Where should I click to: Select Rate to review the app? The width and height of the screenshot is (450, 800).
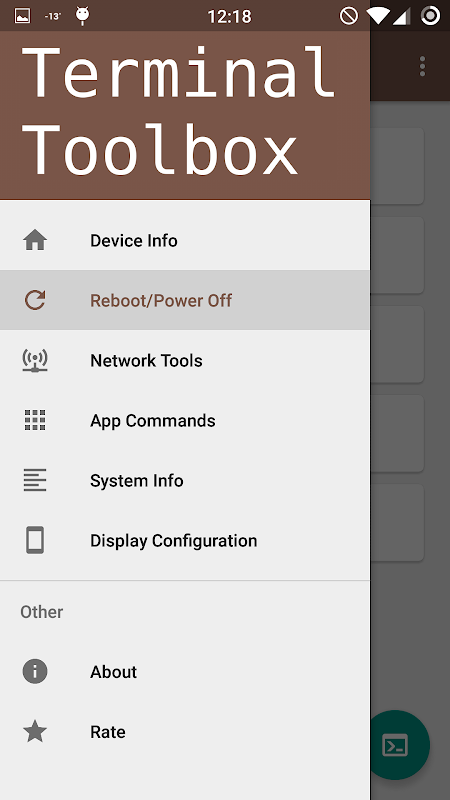(185, 731)
